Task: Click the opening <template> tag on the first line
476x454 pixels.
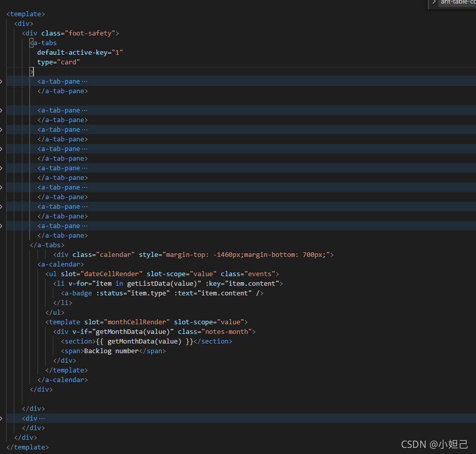Action: tap(26, 14)
